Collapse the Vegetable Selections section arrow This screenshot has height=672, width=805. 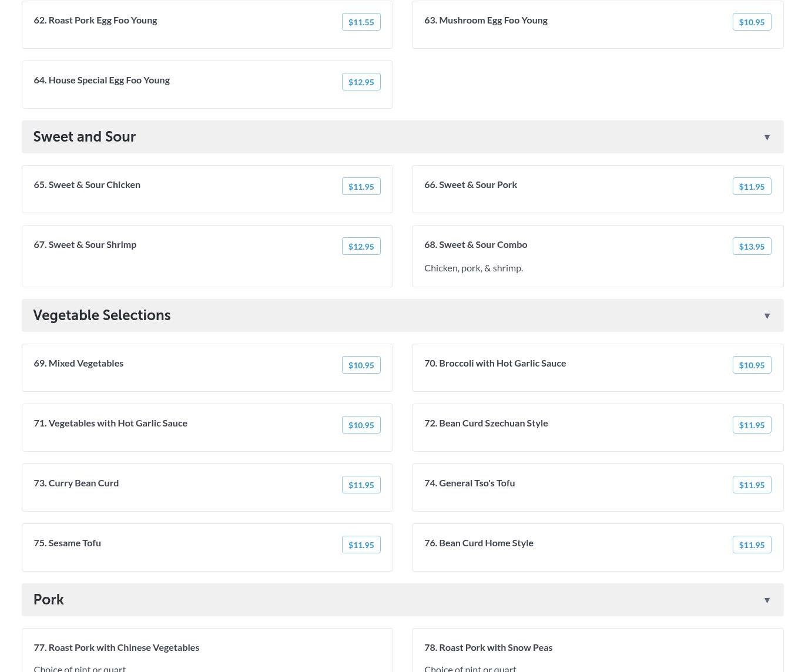[767, 316]
